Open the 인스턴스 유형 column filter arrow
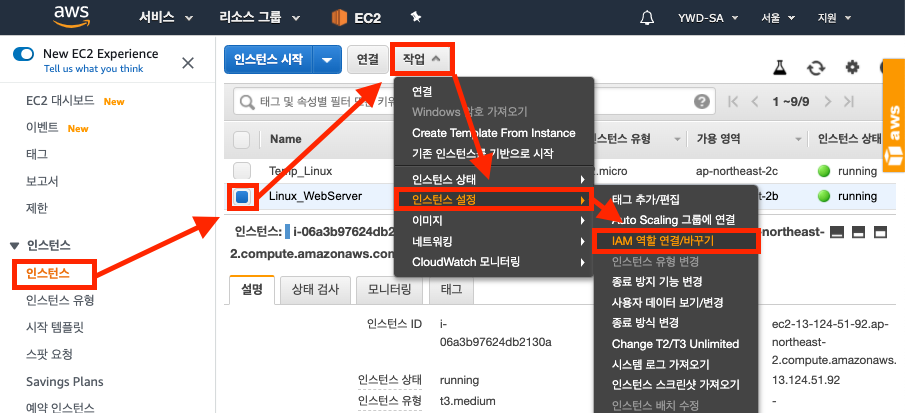 coord(676,140)
